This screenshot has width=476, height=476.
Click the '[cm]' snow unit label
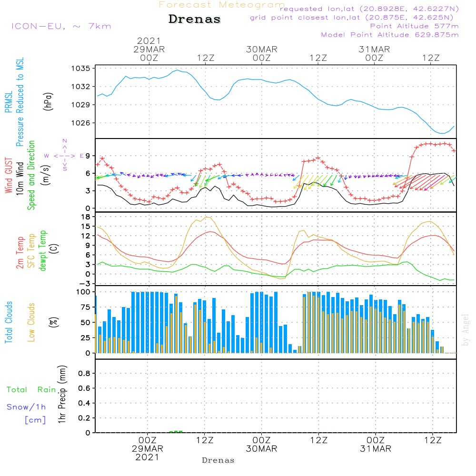point(35,420)
